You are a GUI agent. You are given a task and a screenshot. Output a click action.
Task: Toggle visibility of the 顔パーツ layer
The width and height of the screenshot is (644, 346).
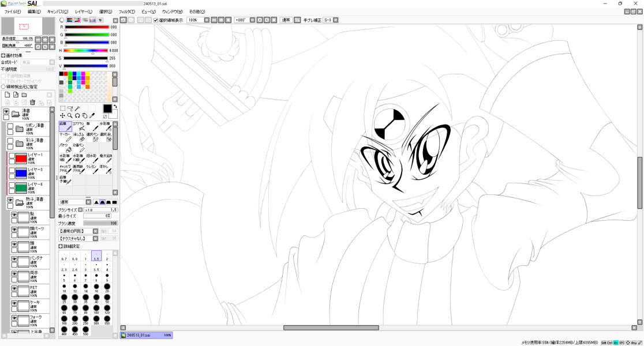(x=14, y=230)
